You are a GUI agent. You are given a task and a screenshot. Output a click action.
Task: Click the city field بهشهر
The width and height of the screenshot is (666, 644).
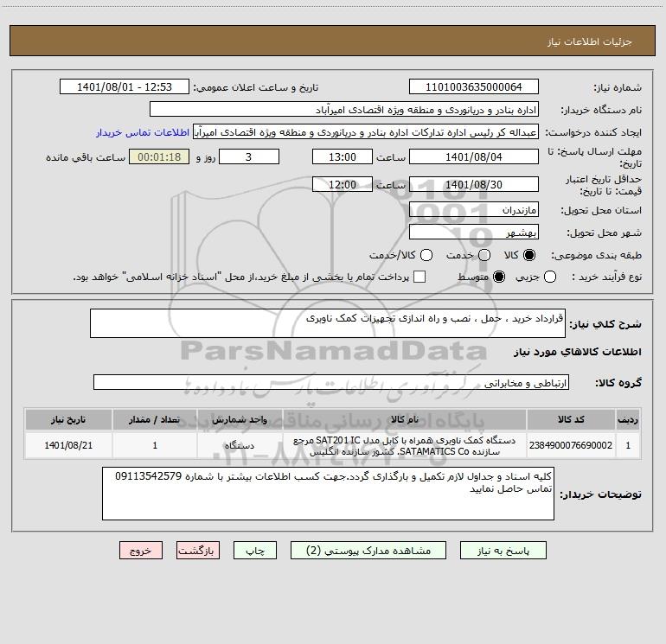[x=474, y=233]
